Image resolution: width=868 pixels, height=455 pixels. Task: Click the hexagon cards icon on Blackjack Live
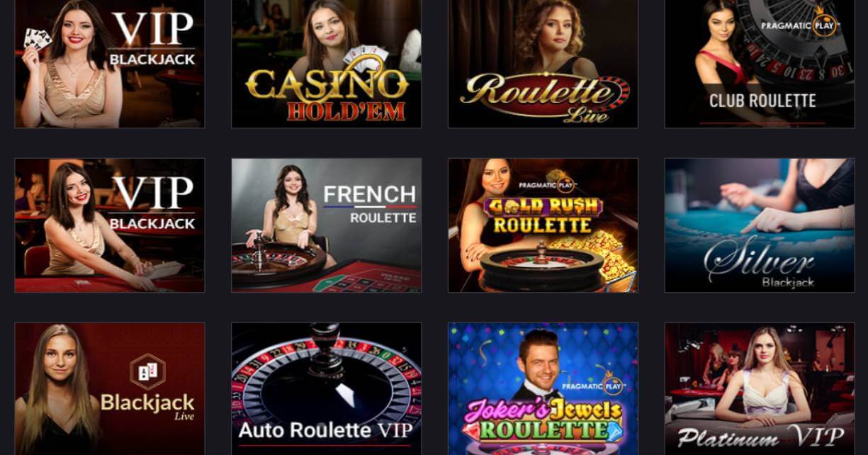coord(147,371)
